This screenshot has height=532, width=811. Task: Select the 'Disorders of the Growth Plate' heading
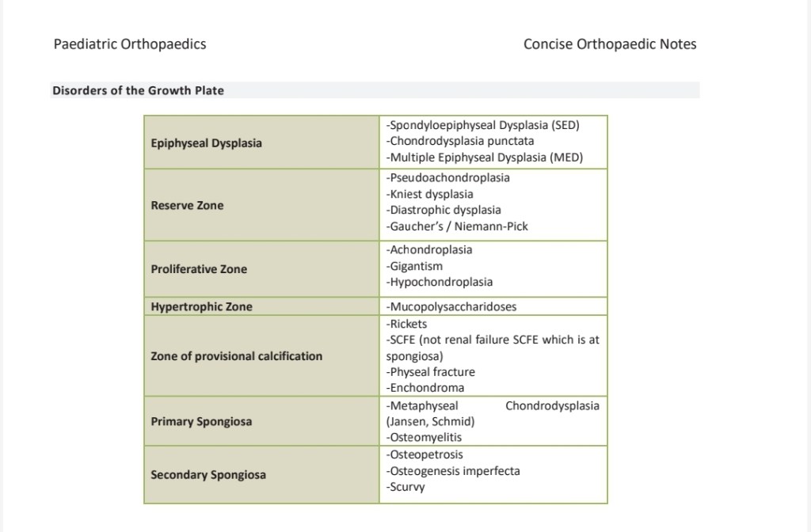point(138,90)
